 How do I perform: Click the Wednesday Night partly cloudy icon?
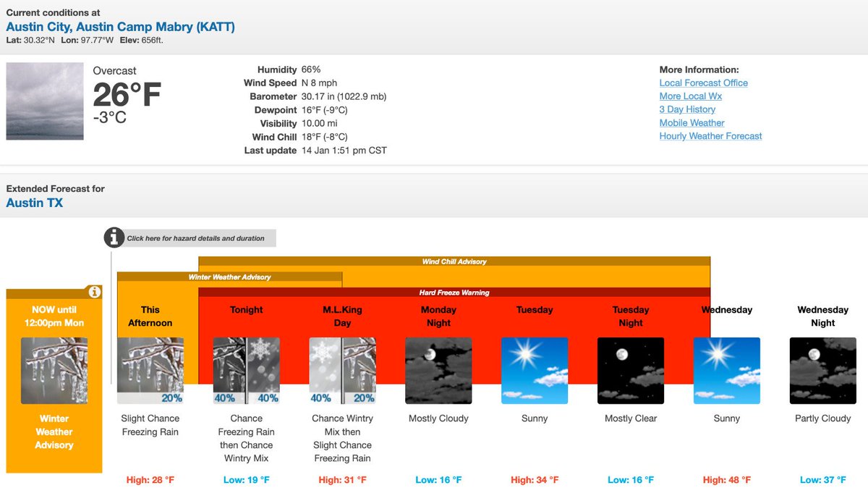(823, 371)
